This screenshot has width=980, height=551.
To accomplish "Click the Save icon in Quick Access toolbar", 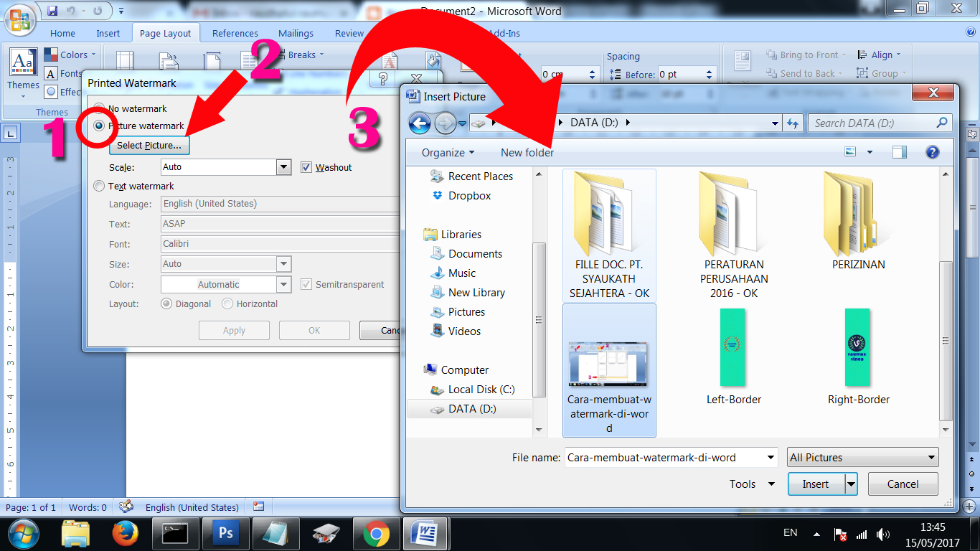I will click(x=52, y=11).
